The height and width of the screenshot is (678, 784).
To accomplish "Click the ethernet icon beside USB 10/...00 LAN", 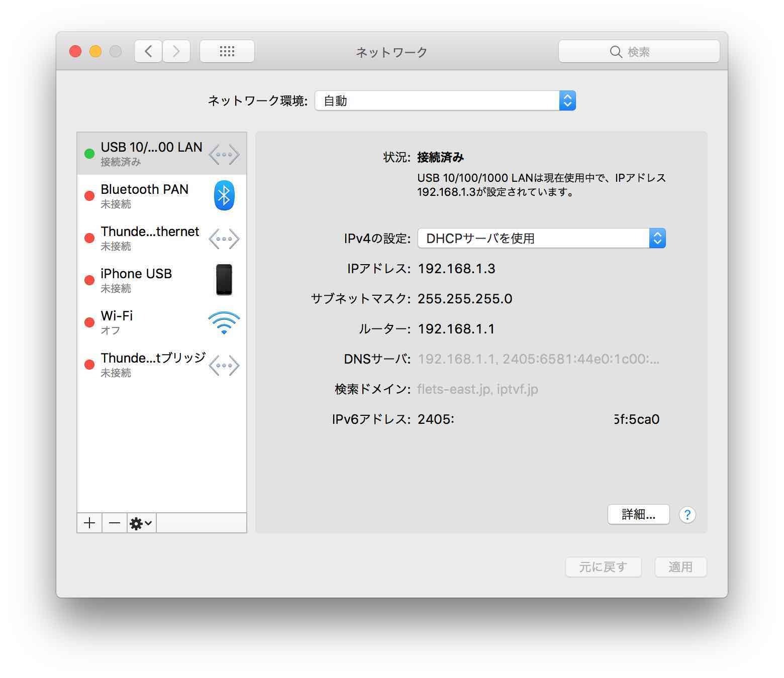I will [x=224, y=154].
